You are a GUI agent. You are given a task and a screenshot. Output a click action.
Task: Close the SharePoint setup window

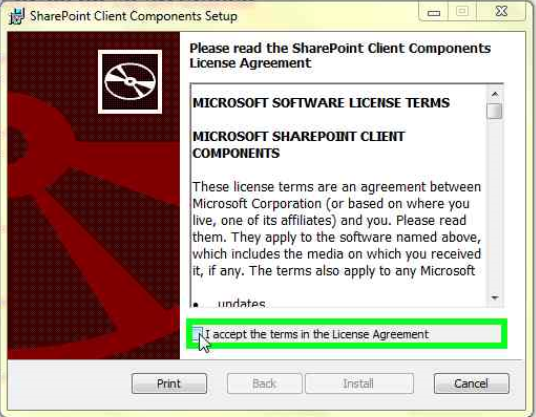pos(501,12)
